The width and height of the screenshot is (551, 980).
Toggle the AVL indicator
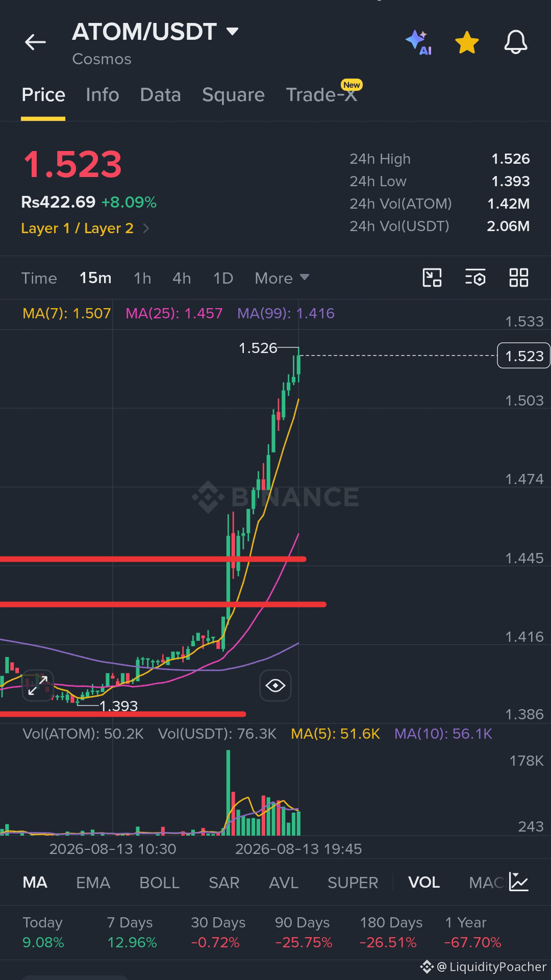click(284, 883)
